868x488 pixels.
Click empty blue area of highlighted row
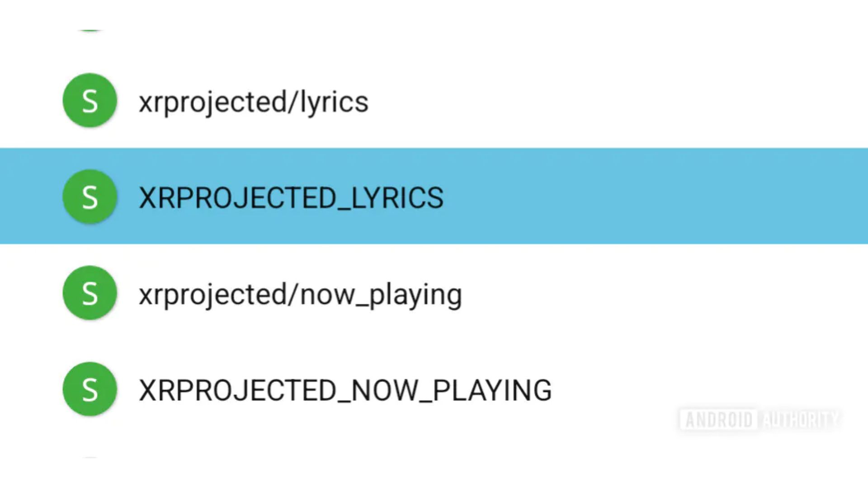pyautogui.click(x=656, y=196)
